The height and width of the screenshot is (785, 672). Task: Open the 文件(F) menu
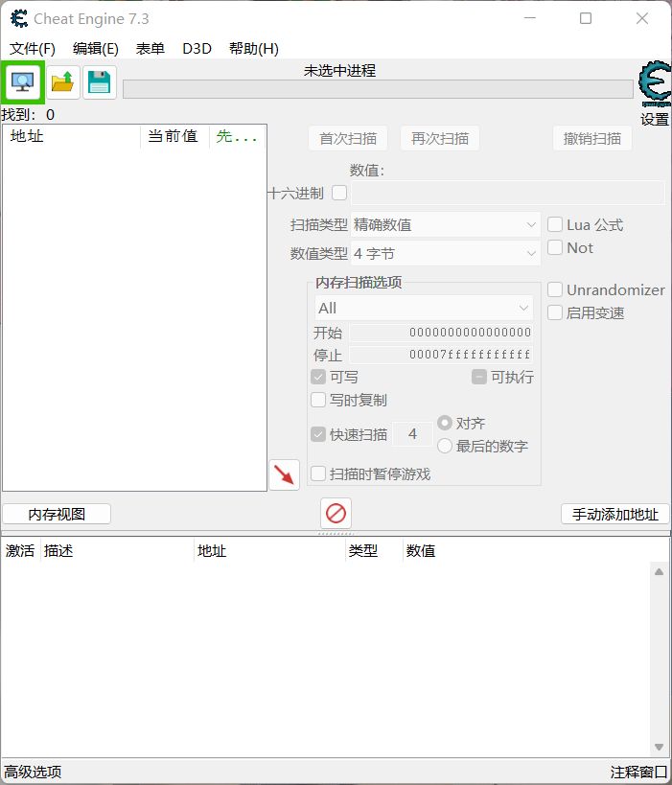coord(33,49)
